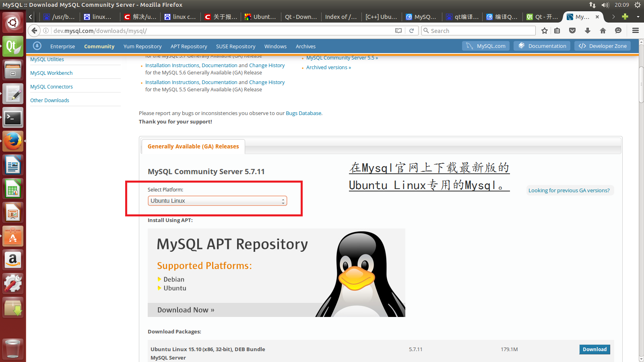
Task: Follow Looking for previous GA versions link
Action: pyautogui.click(x=569, y=190)
